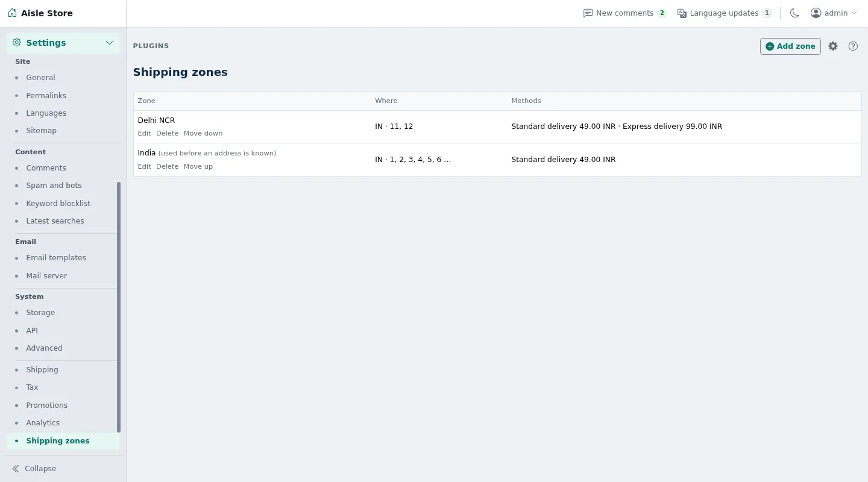The width and height of the screenshot is (868, 482).
Task: Click the Collapse sidebar double-chevron icon
Action: [16, 469]
